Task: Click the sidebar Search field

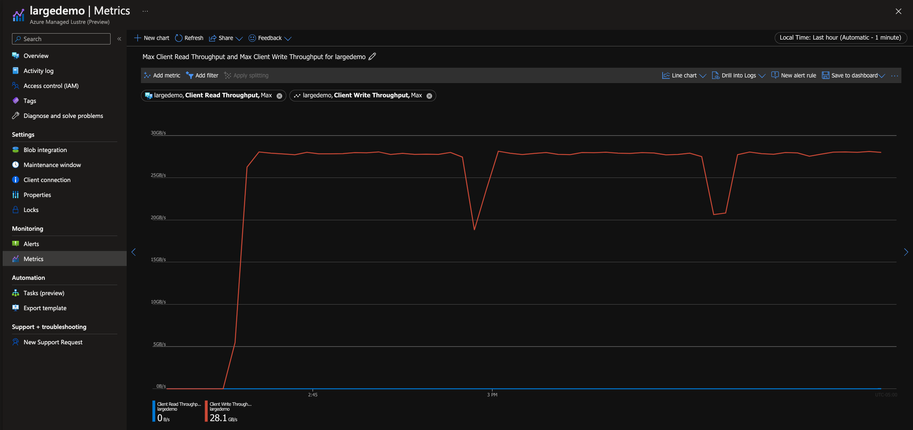Action: 61,39
